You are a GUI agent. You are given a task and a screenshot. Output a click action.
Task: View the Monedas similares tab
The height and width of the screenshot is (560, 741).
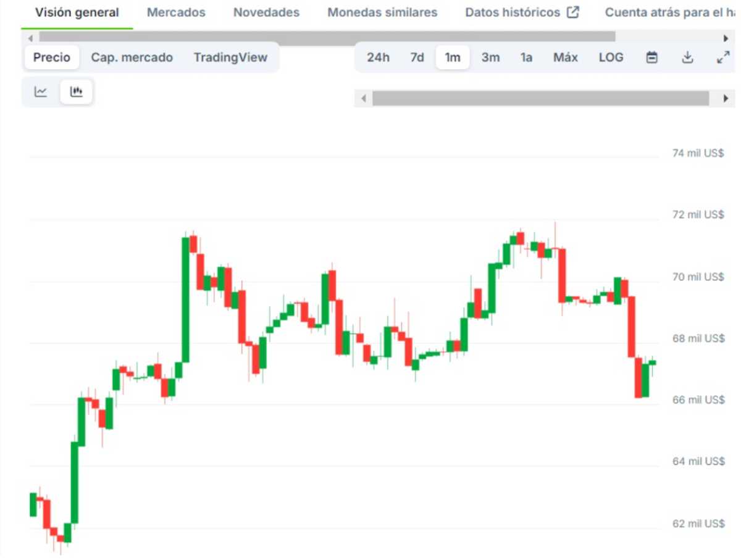(382, 12)
